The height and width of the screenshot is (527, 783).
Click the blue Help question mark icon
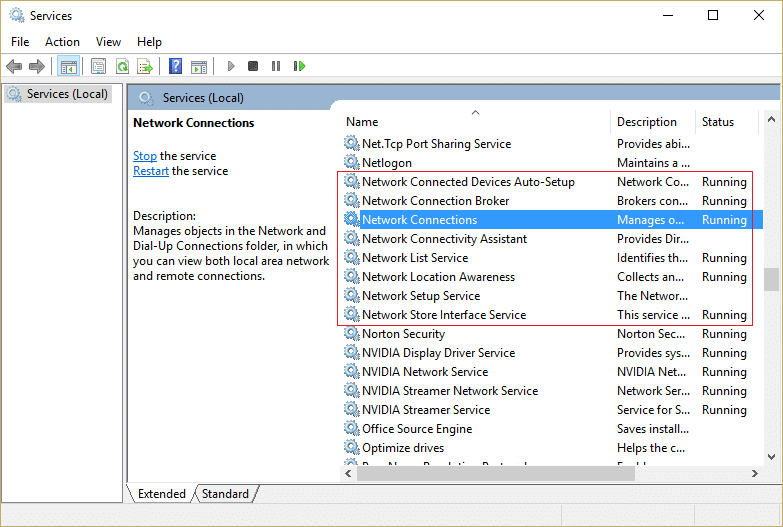coord(175,67)
